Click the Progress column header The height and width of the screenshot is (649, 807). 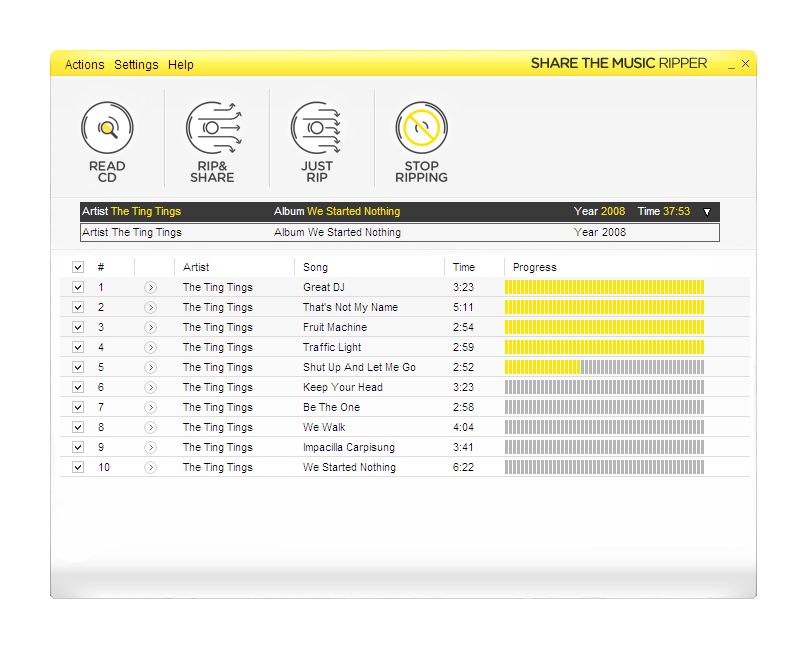pos(535,267)
